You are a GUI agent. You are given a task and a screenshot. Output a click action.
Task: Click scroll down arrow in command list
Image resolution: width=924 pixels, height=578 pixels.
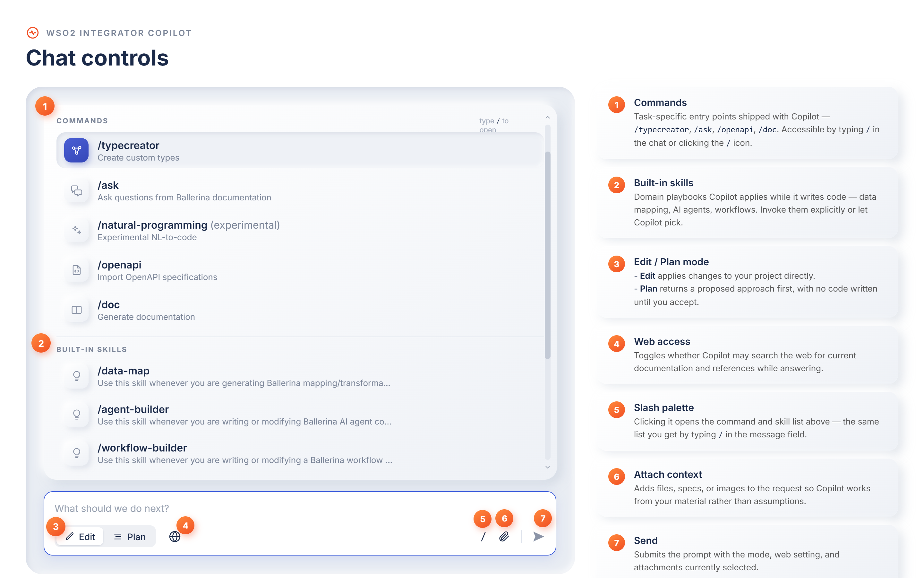[x=548, y=467]
